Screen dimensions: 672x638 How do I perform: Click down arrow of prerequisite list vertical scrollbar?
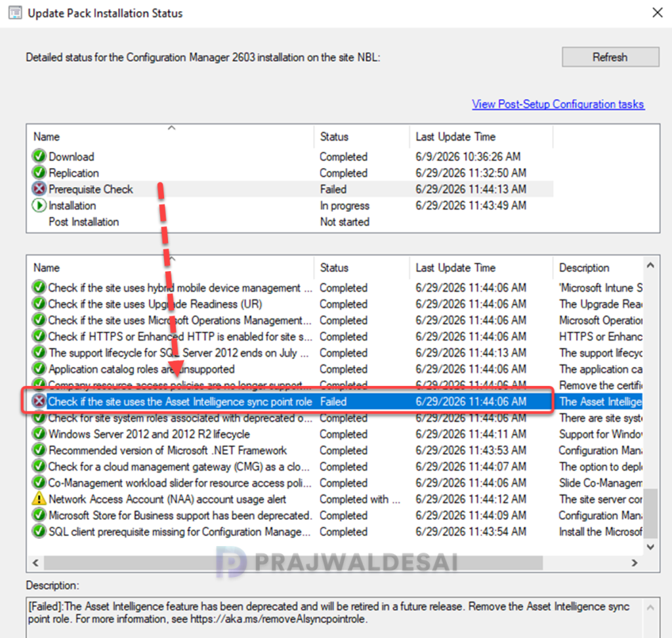(650, 547)
